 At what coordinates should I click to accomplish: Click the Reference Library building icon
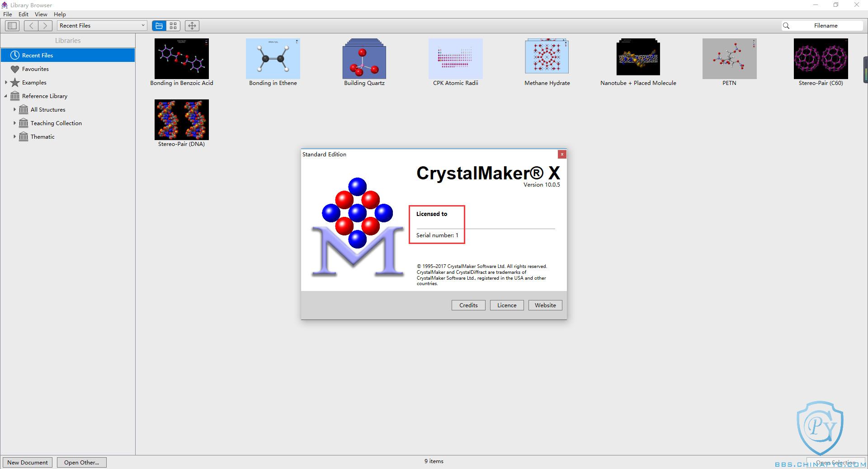click(15, 96)
